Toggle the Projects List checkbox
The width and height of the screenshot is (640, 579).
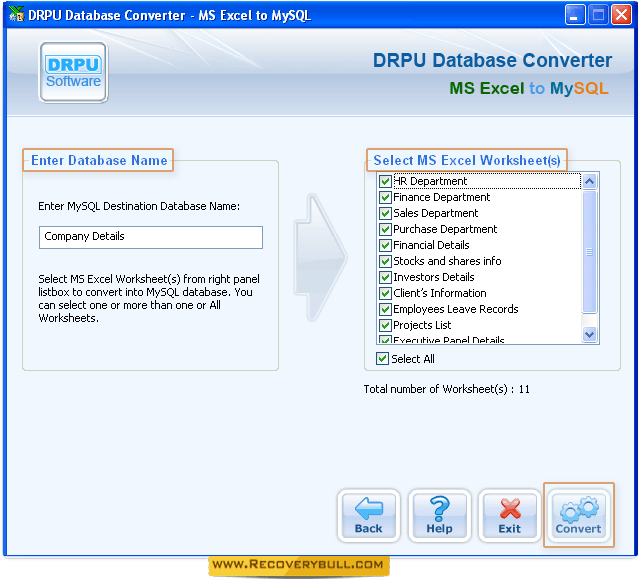pos(385,325)
